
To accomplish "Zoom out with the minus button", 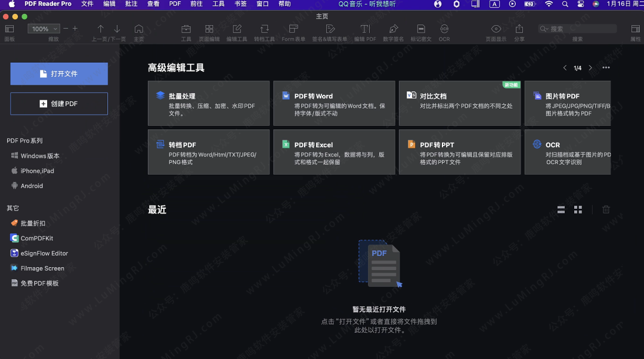I will [x=66, y=29].
